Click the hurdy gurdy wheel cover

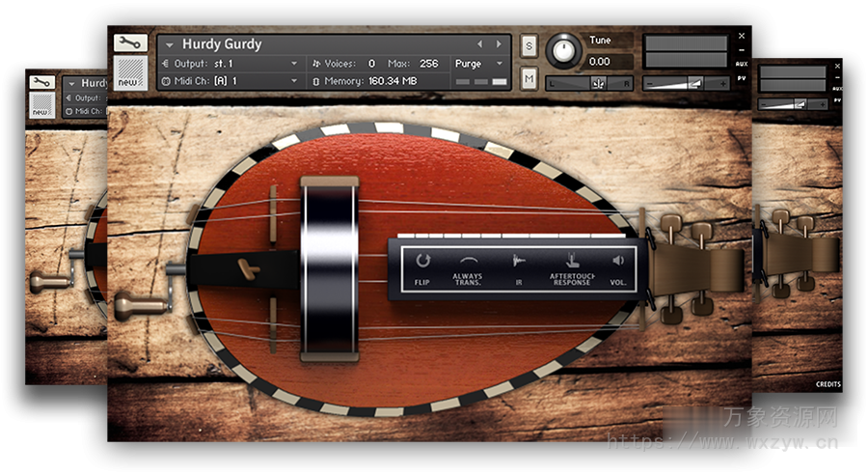330,269
